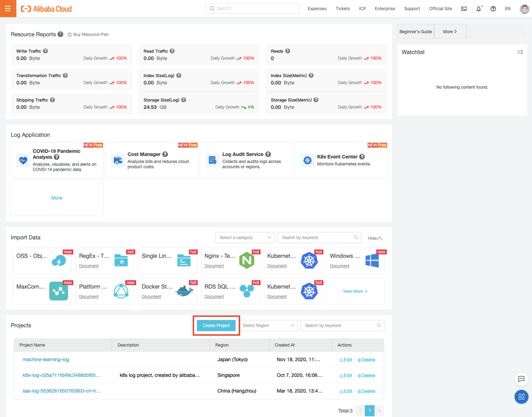The width and height of the screenshot is (532, 417).
Task: Switch language via EN selector
Action: pyautogui.click(x=508, y=8)
